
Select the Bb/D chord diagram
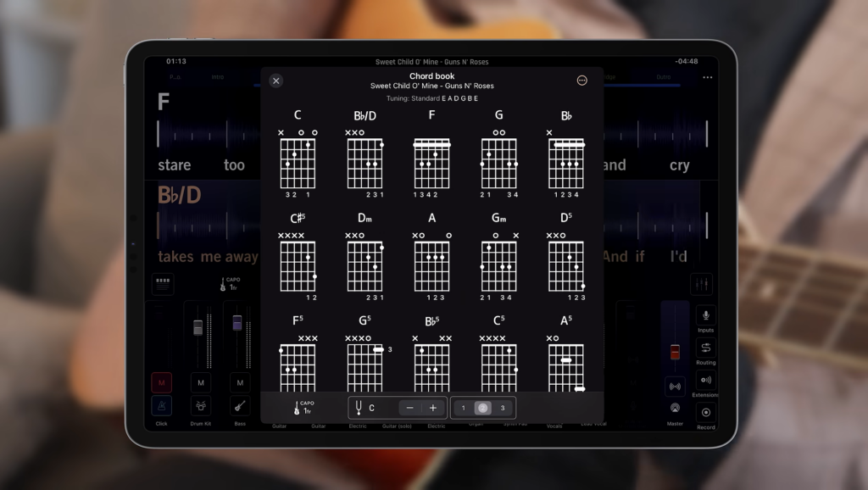364,154
